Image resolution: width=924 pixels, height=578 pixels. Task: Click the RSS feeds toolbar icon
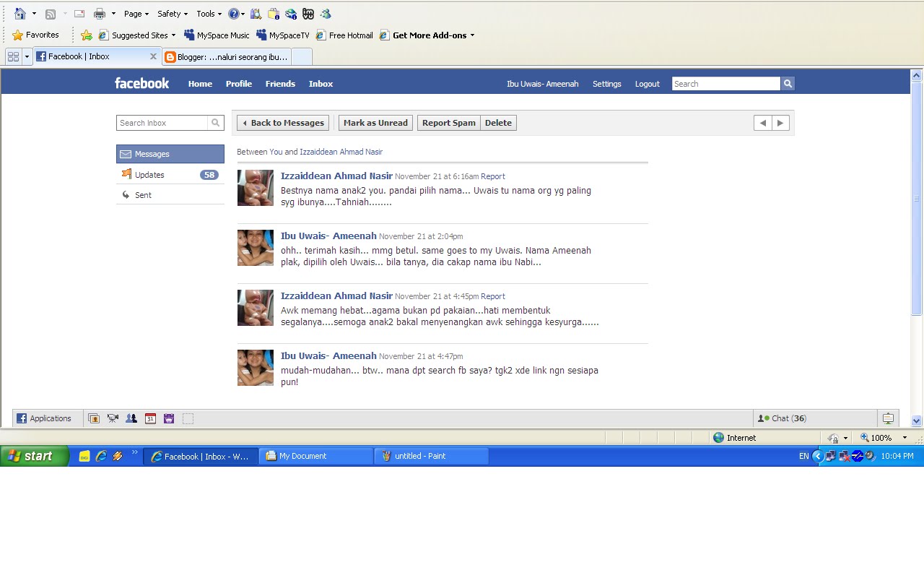coord(51,14)
